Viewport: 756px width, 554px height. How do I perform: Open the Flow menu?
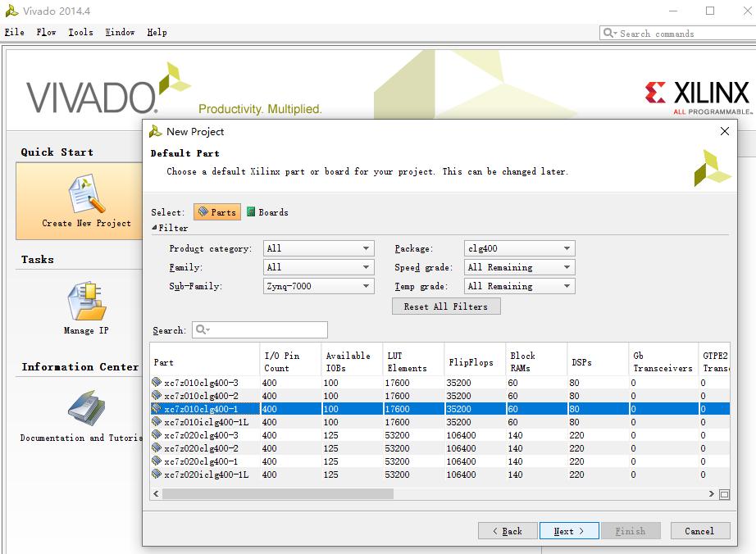pos(46,33)
